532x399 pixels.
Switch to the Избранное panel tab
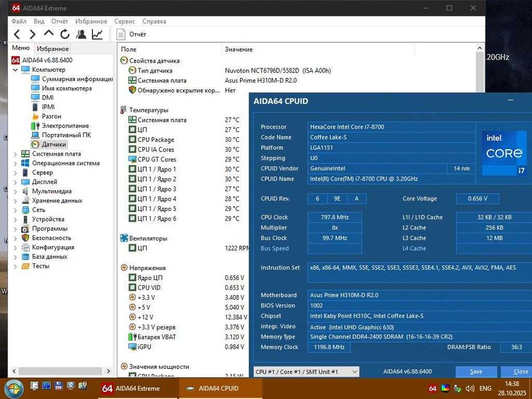click(x=52, y=48)
